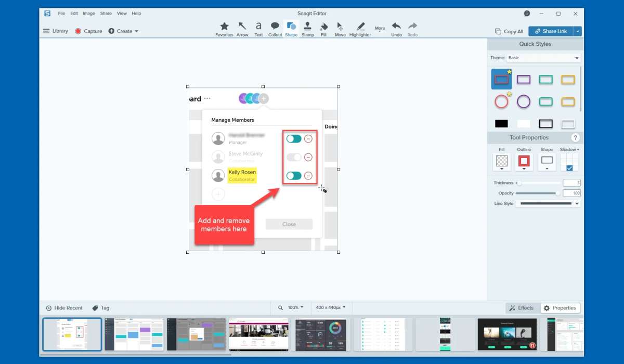This screenshot has width=624, height=364.
Task: Activate the Highlighter tool
Action: [360, 29]
